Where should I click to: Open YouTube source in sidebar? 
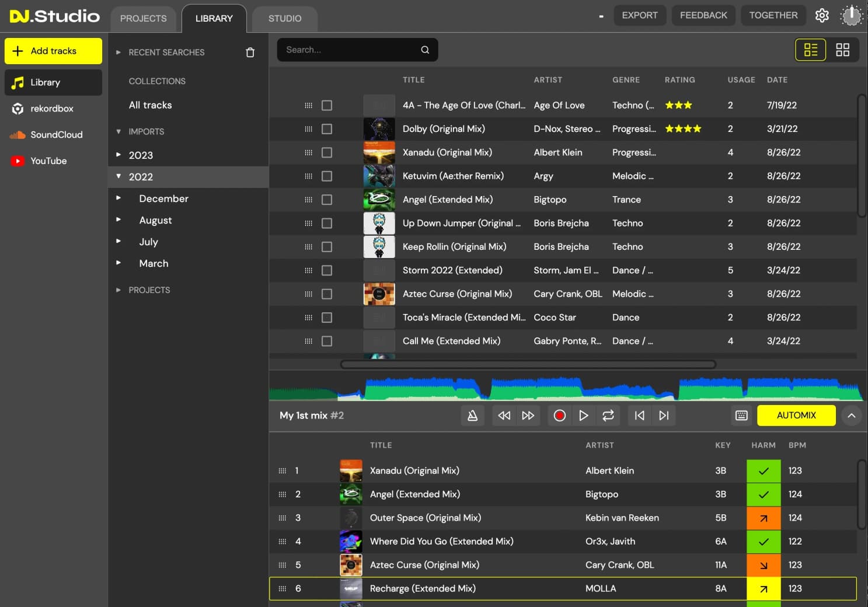[53, 161]
